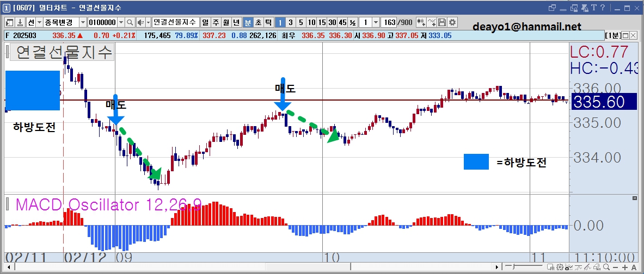Click the 선 selector box

pyautogui.click(x=31, y=22)
